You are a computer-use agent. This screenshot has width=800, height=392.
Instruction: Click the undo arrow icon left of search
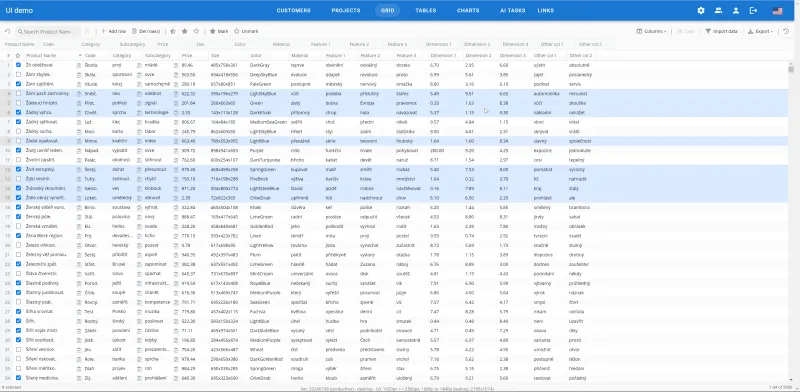tap(8, 31)
